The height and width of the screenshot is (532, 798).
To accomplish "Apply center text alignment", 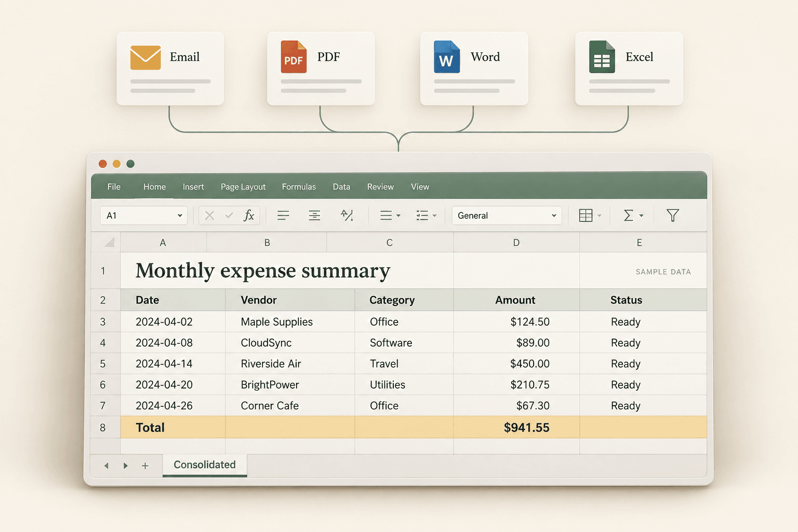I will pyautogui.click(x=314, y=216).
